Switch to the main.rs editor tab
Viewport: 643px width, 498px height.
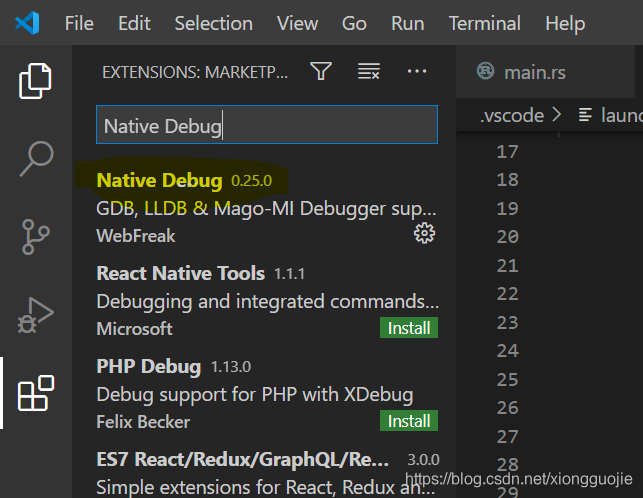tap(545, 72)
